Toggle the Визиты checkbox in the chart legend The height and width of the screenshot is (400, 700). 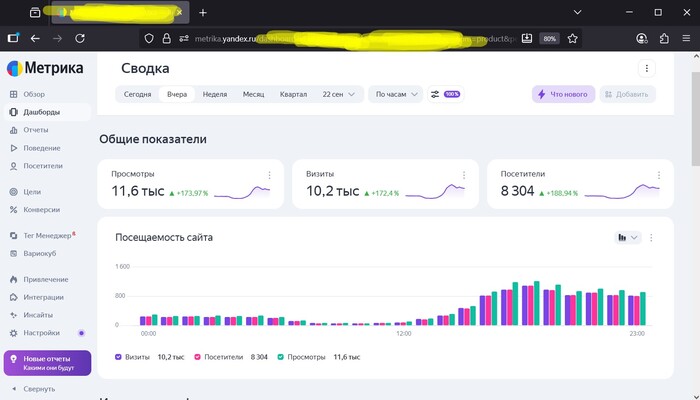click(x=119, y=356)
